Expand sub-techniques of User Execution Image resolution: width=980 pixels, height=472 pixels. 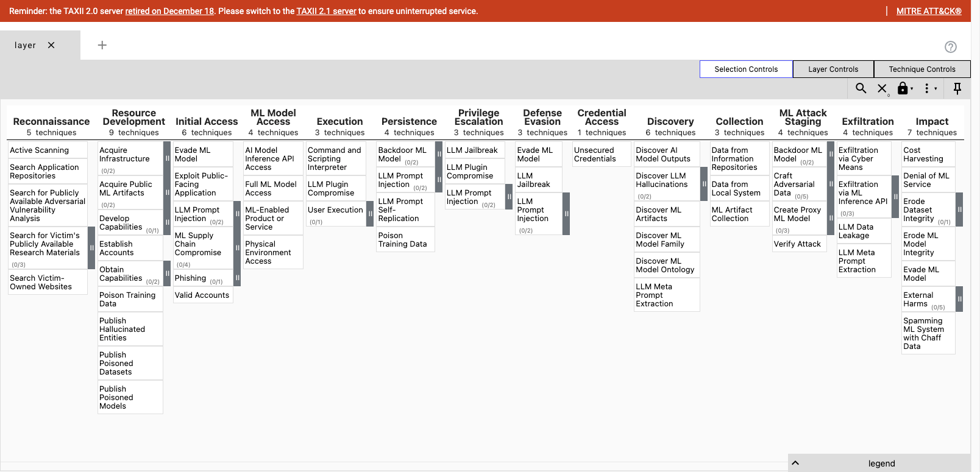click(370, 214)
